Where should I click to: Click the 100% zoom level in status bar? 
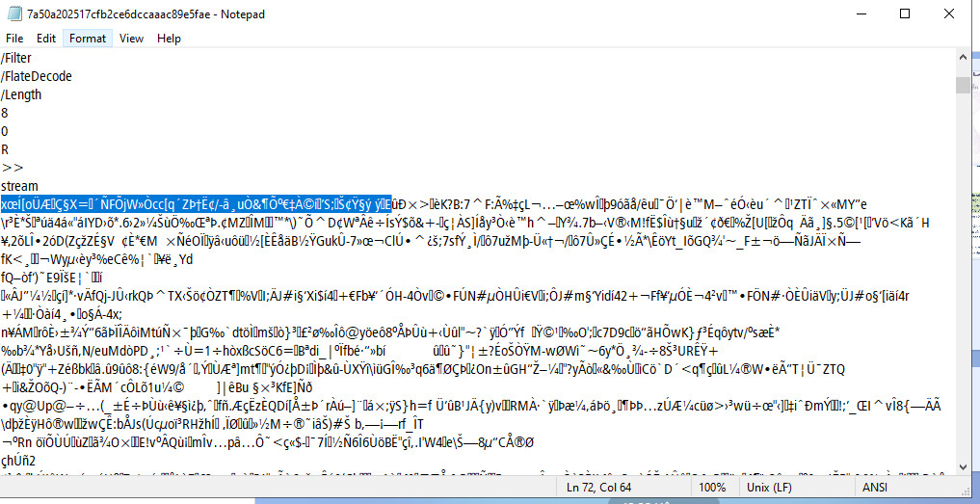712,488
